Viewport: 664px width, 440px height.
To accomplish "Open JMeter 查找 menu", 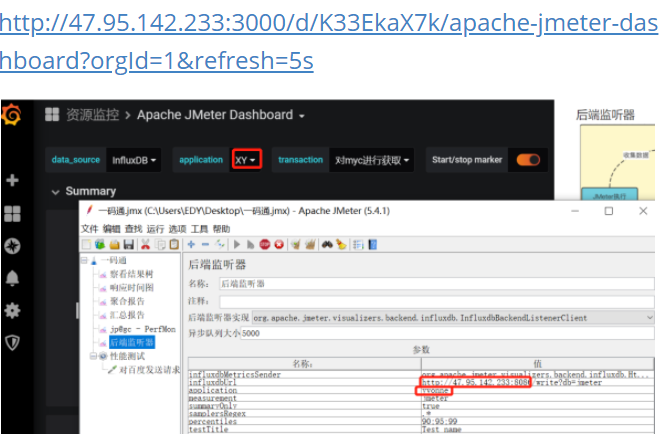I will tap(133, 229).
